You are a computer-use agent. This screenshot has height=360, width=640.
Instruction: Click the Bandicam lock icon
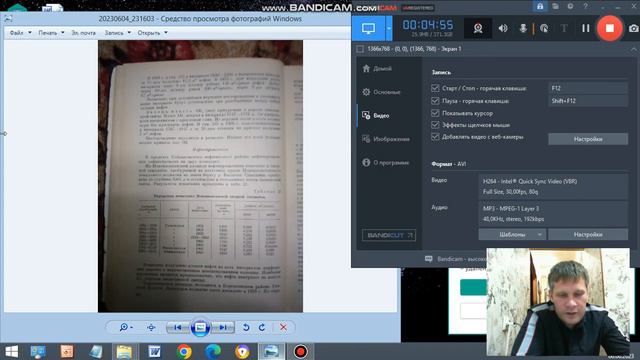point(540,7)
